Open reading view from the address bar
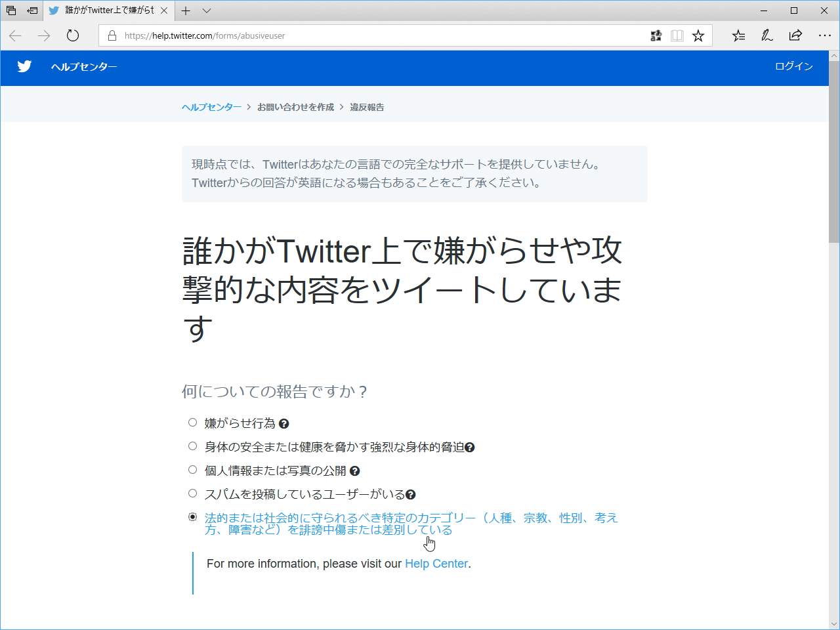The image size is (840, 630). tap(677, 35)
